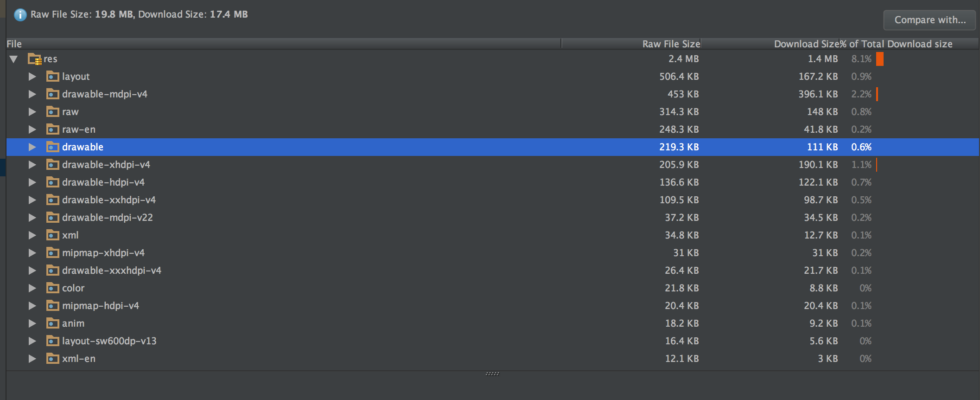The width and height of the screenshot is (980, 400).
Task: Click the info icon beside Raw File Size
Action: [x=20, y=15]
